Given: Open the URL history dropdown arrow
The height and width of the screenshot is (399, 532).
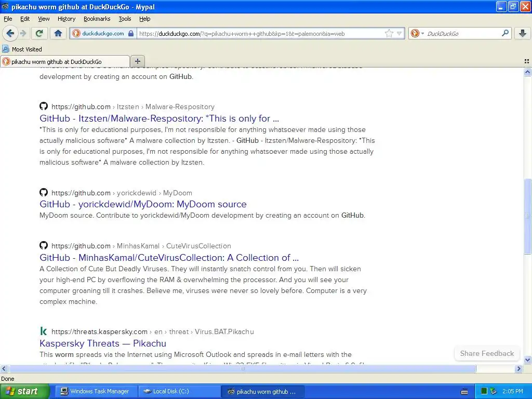Looking at the screenshot, I should (x=400, y=33).
